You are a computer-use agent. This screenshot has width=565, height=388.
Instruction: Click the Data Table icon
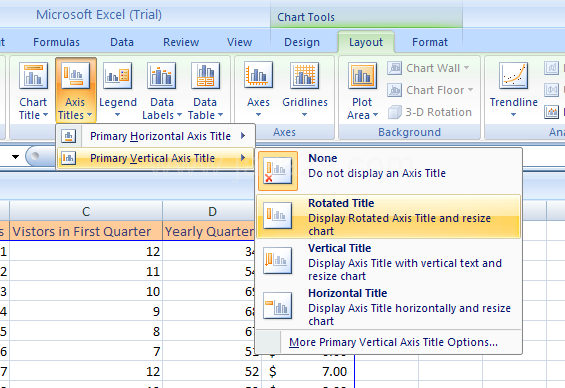[x=205, y=75]
